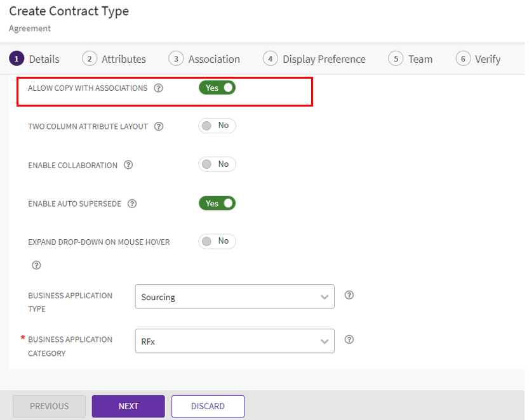Open the Business Application Category dropdown showing RFx

pos(234,341)
